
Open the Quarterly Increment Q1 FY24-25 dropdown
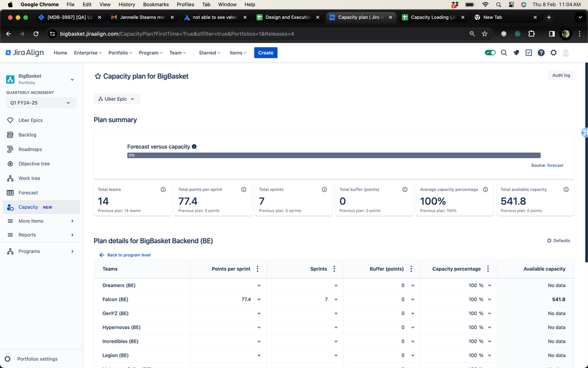tap(41, 103)
